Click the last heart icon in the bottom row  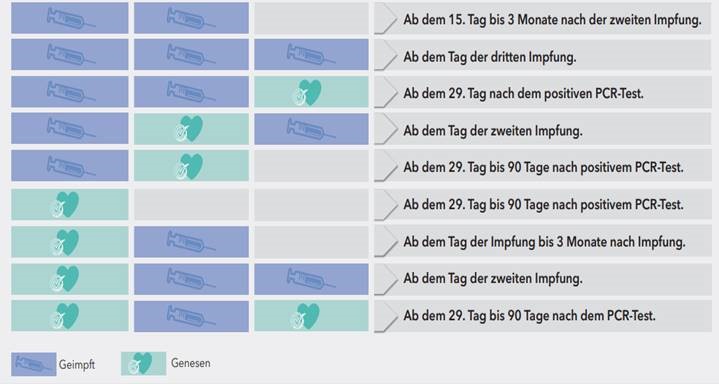[305, 316]
